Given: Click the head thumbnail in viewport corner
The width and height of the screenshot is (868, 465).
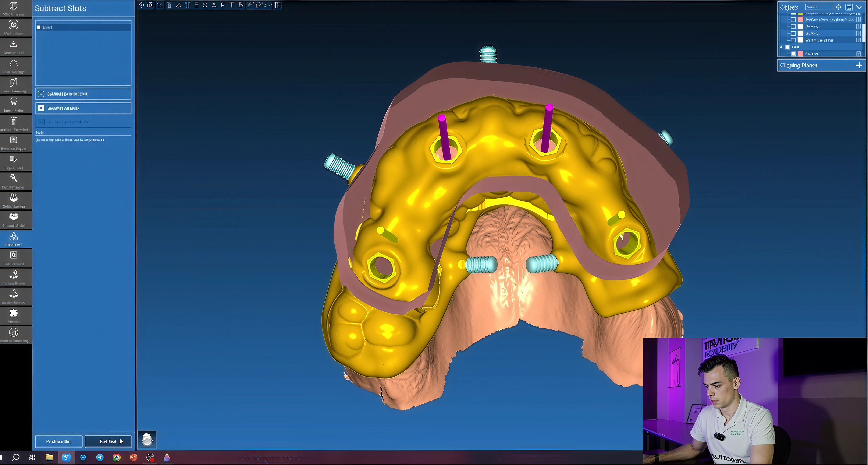Looking at the screenshot, I should click(147, 440).
